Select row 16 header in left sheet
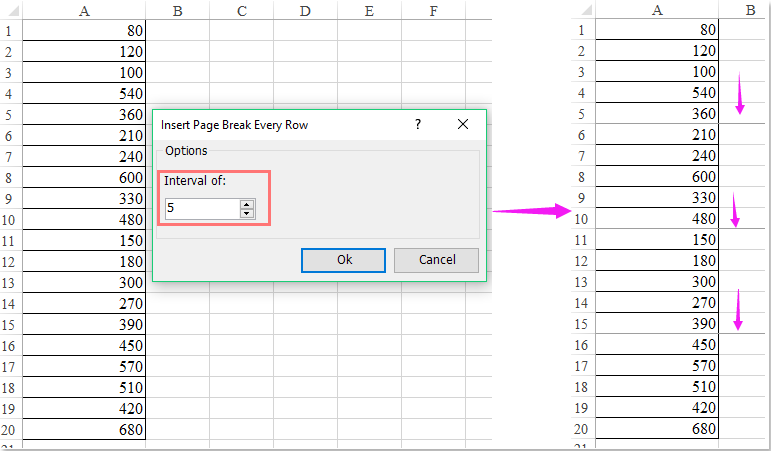The height and width of the screenshot is (451, 771). click(10, 346)
